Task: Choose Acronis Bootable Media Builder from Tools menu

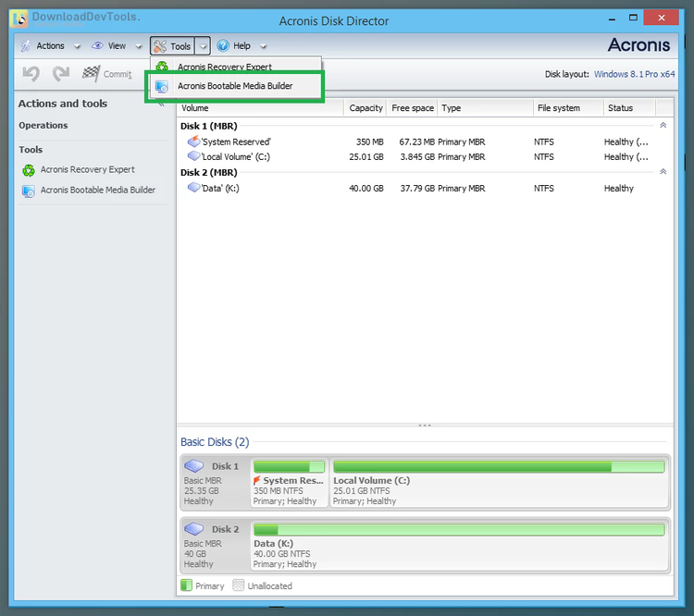Action: click(x=235, y=86)
